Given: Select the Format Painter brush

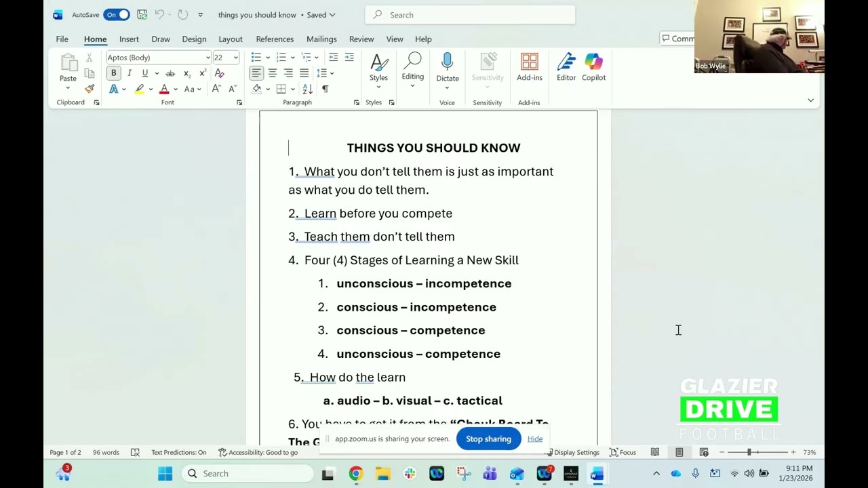Looking at the screenshot, I should (90, 89).
